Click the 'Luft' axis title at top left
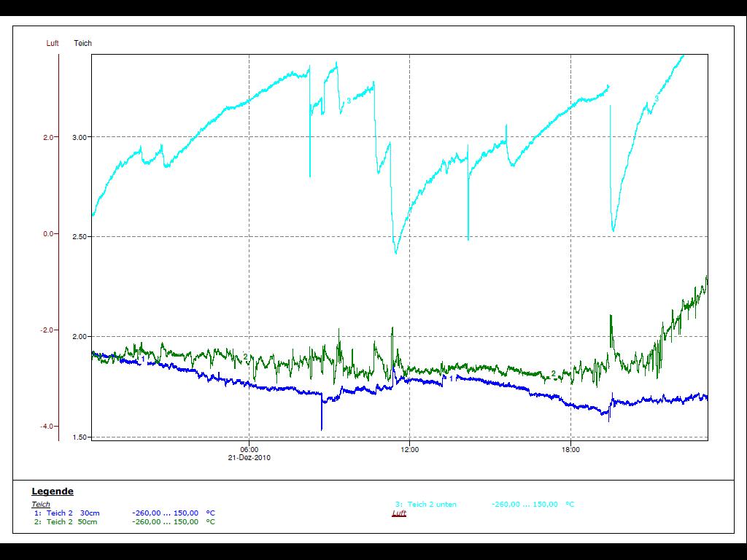The width and height of the screenshot is (747, 560). [53, 44]
